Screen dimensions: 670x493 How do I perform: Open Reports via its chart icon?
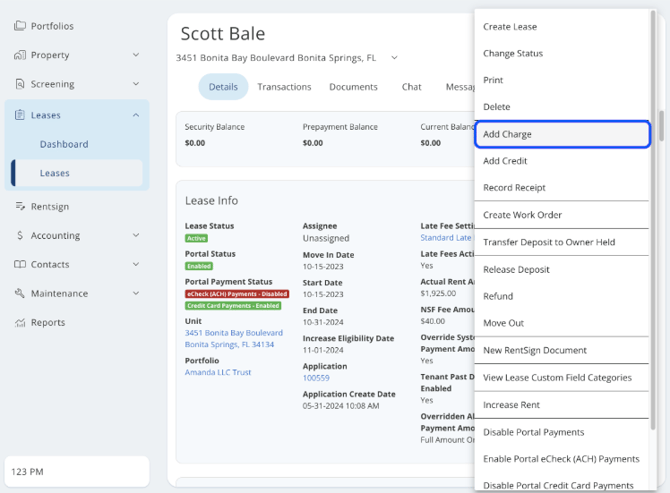[20, 323]
